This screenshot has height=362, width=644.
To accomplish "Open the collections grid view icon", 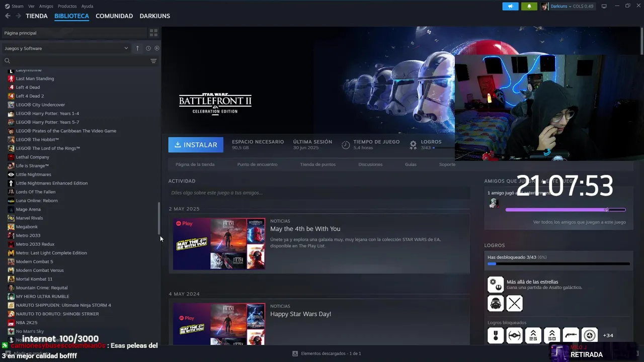I will [153, 33].
